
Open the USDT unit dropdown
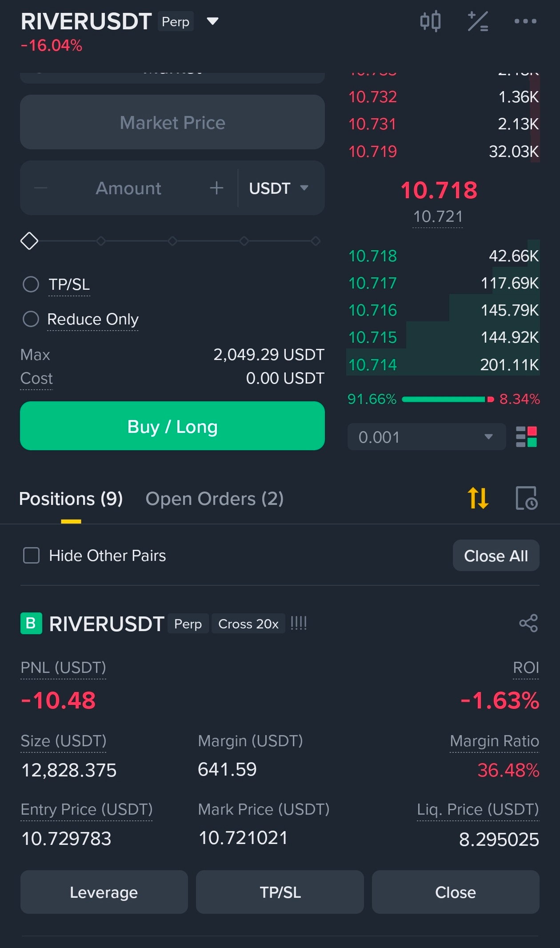279,188
